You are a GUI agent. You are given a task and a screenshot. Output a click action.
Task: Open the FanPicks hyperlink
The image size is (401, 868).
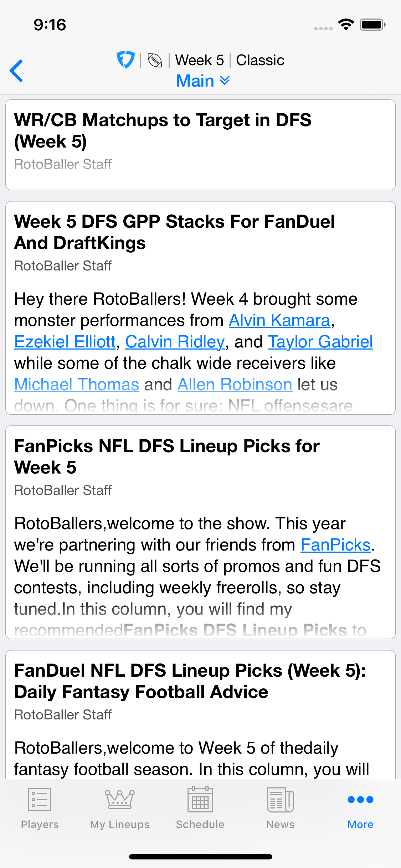(335, 545)
